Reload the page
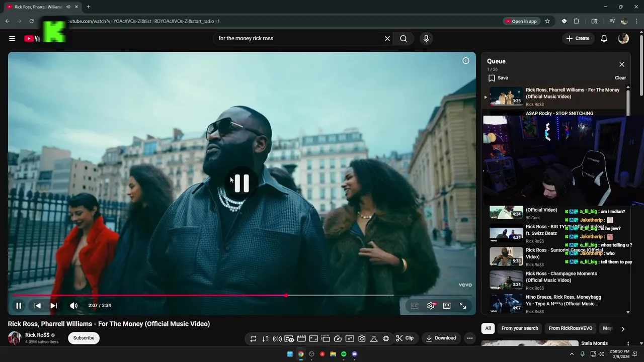The height and width of the screenshot is (362, 644). (x=31, y=21)
